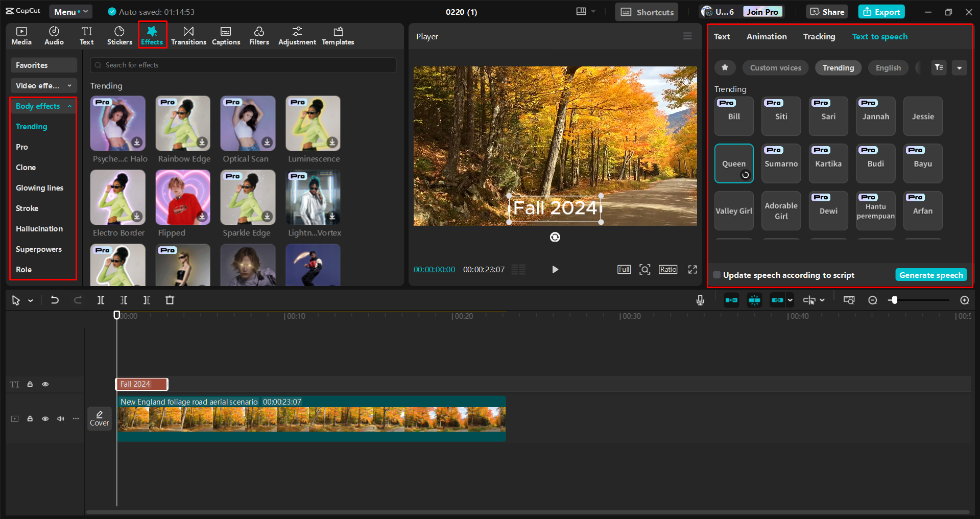Collapse the Body effects section
The width and height of the screenshot is (980, 519).
[x=69, y=106]
